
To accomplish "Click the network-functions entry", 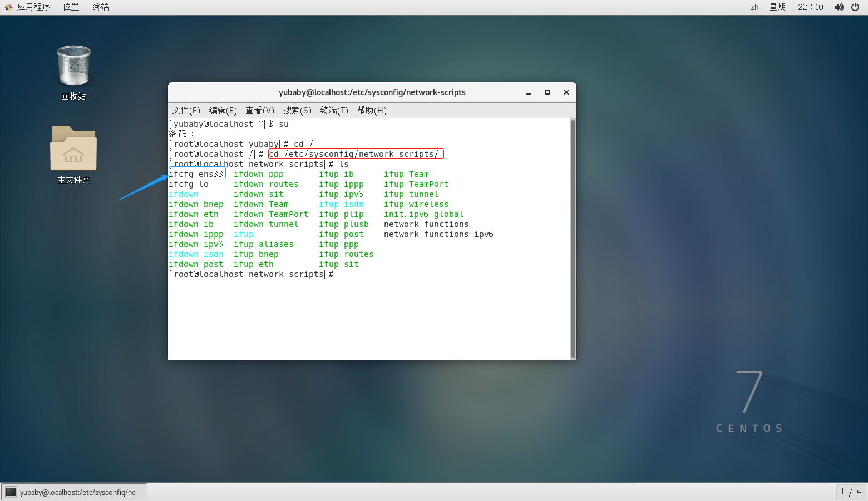I will [426, 224].
